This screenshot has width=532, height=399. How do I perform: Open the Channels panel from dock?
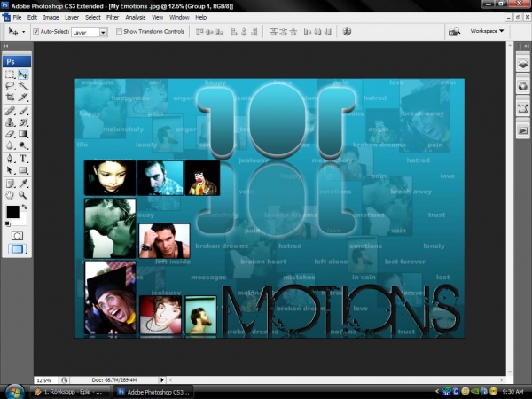523,86
